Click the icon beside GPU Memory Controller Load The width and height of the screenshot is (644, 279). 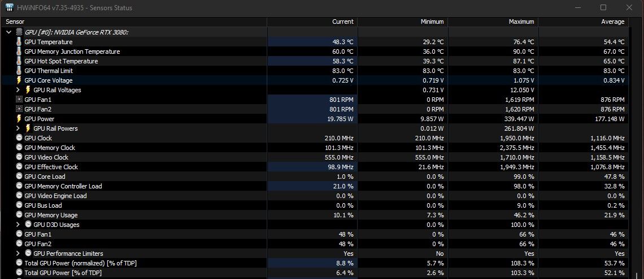[x=19, y=186]
